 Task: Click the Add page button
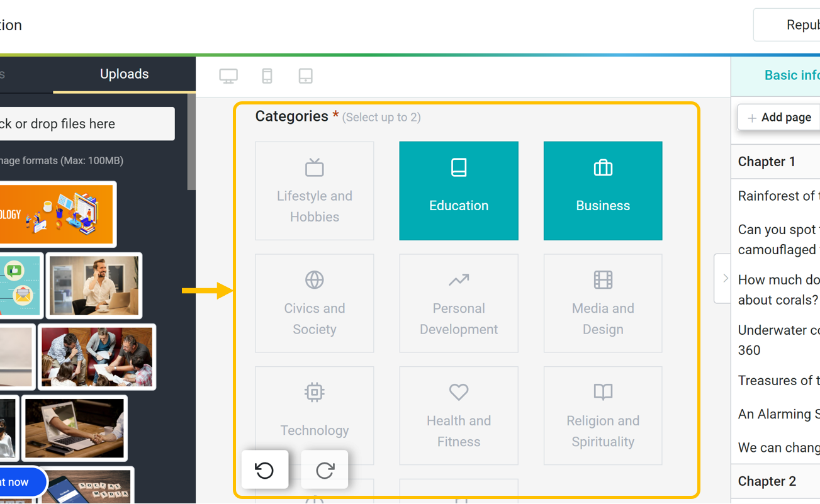[x=779, y=118]
